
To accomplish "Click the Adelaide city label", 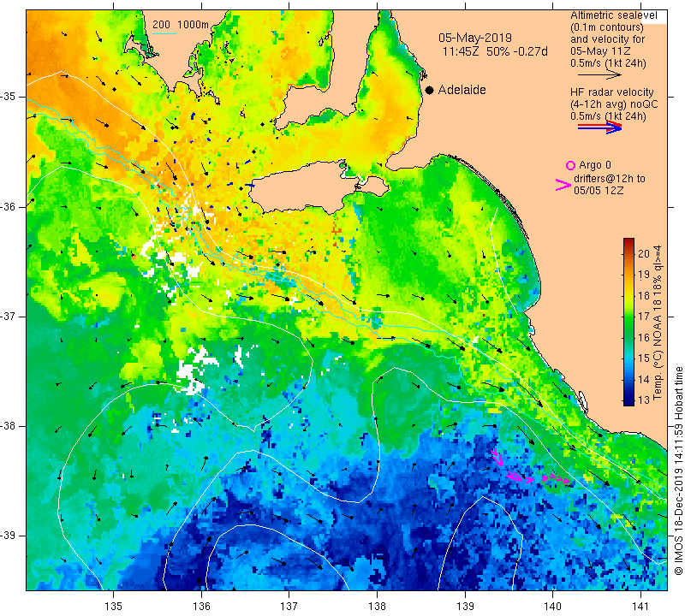I will tap(462, 90).
